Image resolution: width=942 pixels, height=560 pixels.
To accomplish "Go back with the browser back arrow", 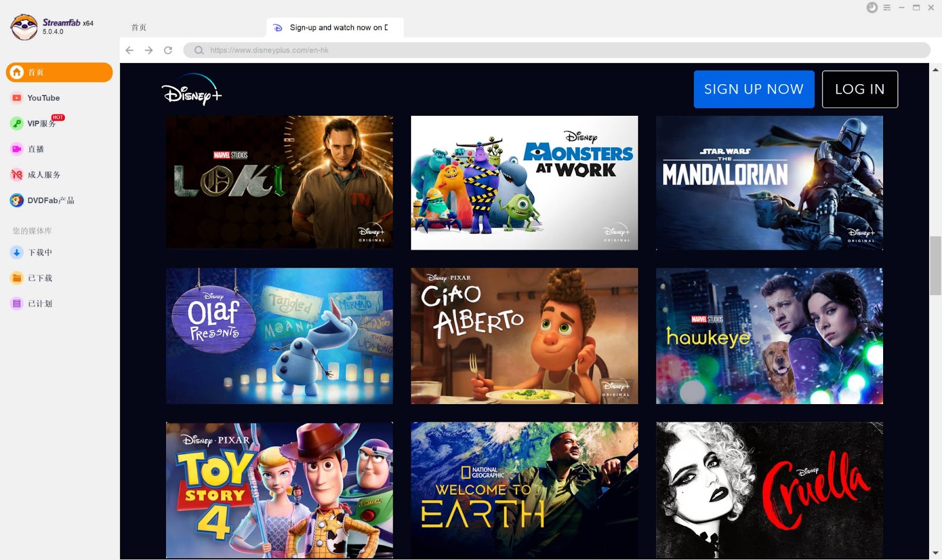I will [130, 51].
